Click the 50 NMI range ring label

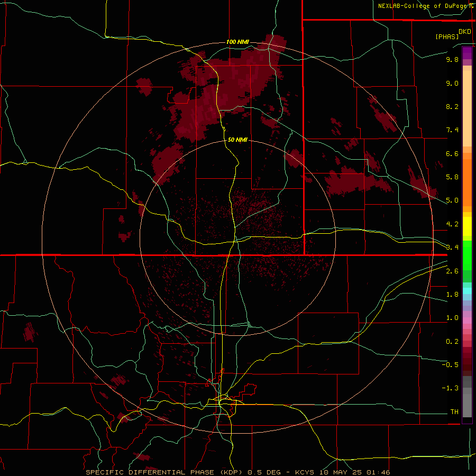pyautogui.click(x=237, y=140)
